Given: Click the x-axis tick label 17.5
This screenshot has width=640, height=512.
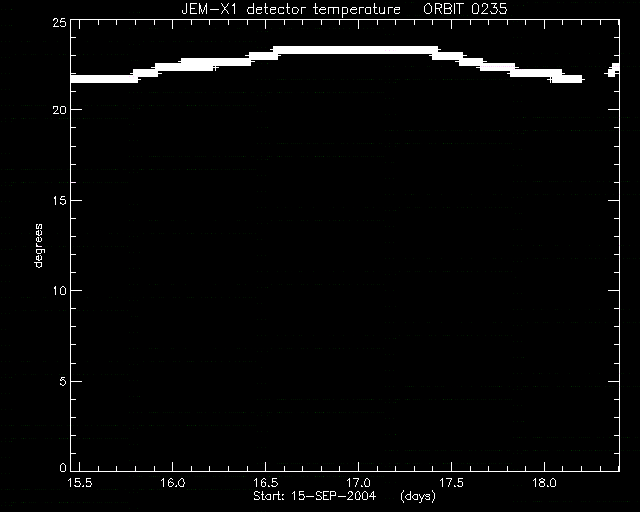Looking at the screenshot, I should (451, 483).
